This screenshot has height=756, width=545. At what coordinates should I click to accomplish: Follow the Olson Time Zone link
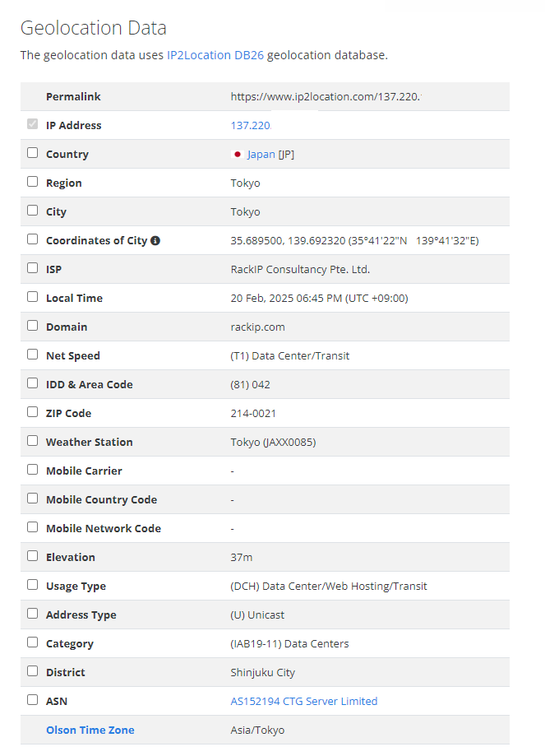tap(90, 730)
